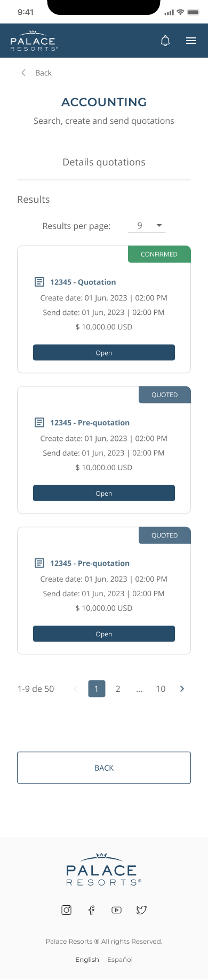Screen dimensions: 208x980
Task: Select current page 1 in pagination
Action: click(97, 689)
